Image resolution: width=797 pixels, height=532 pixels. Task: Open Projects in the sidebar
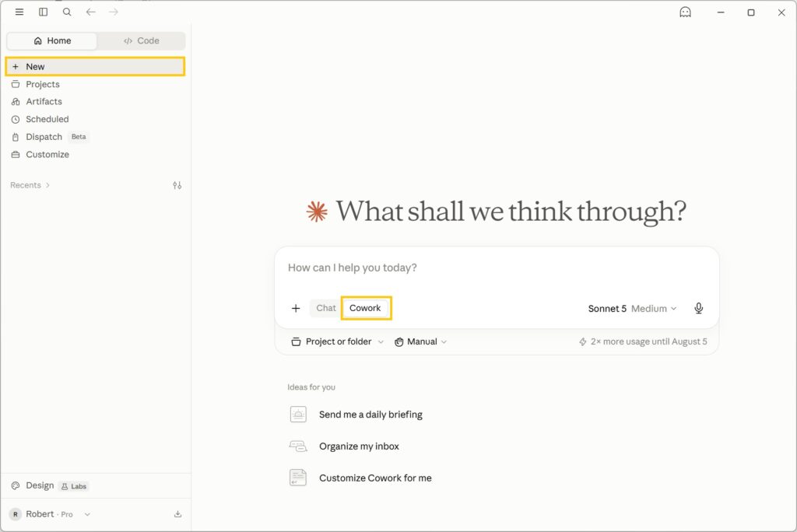[x=95, y=84]
